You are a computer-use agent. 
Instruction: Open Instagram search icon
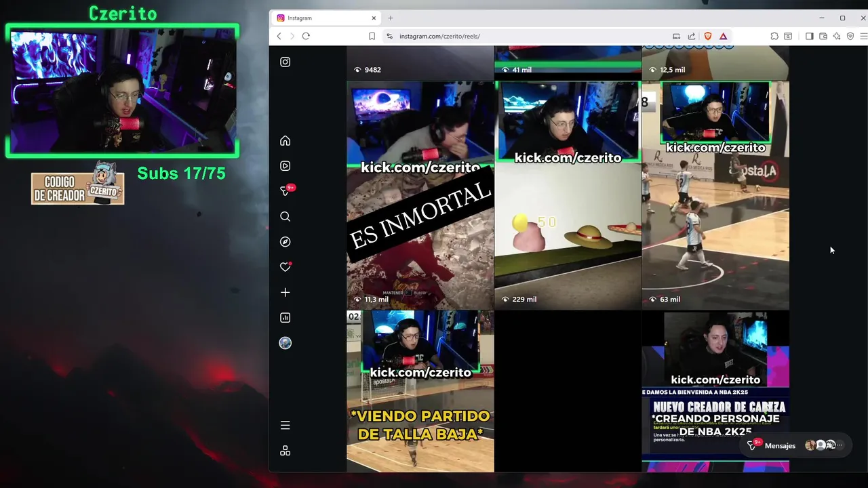pyautogui.click(x=285, y=217)
